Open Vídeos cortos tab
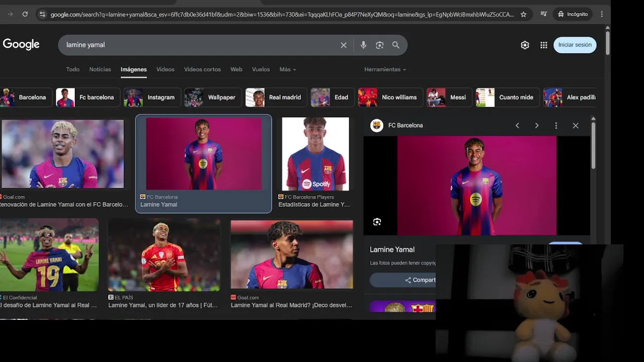Image resolution: width=644 pixels, height=362 pixels. point(202,69)
